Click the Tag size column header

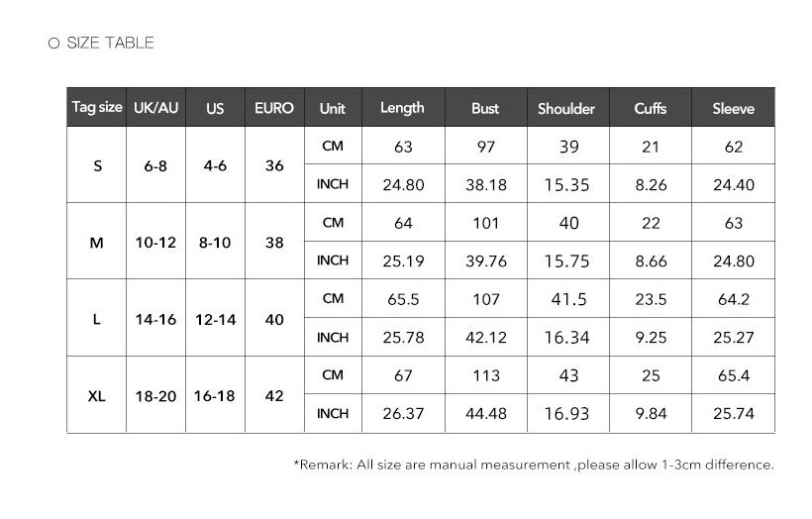click(x=97, y=108)
